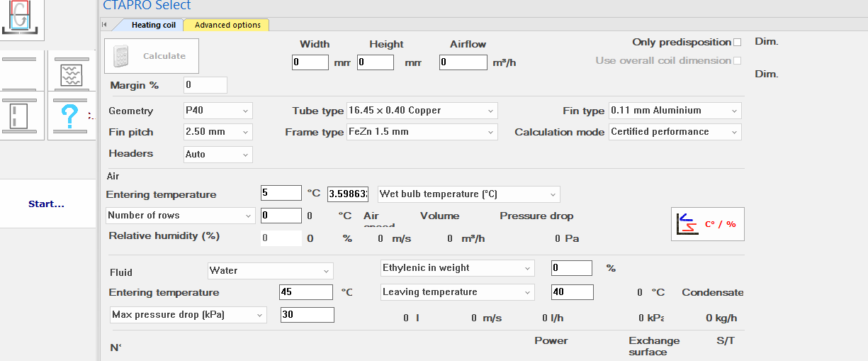868x361 pixels.
Task: Click the Power column header
Action: point(551,340)
